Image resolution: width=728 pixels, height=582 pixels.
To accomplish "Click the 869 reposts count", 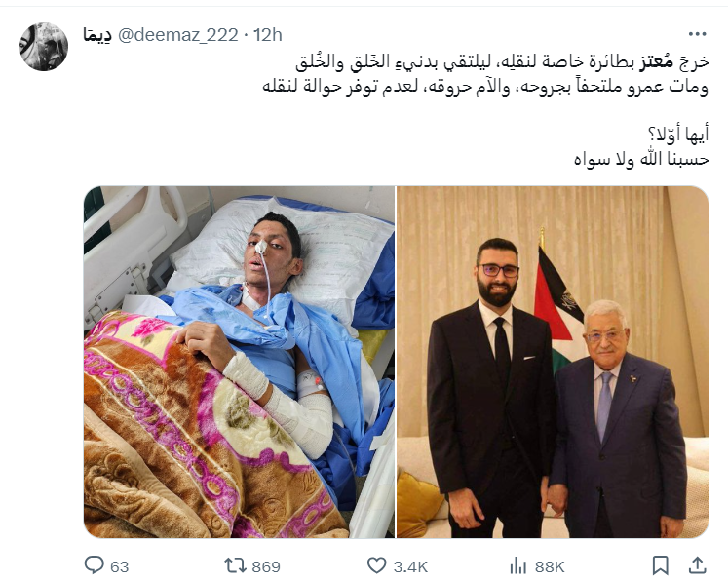I will pos(266,566).
